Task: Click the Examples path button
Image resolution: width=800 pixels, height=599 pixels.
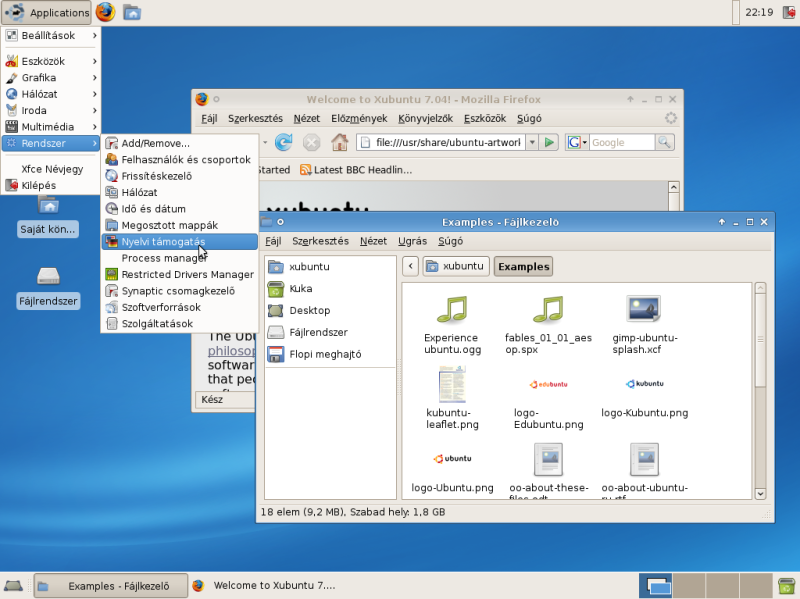Action: 523,267
